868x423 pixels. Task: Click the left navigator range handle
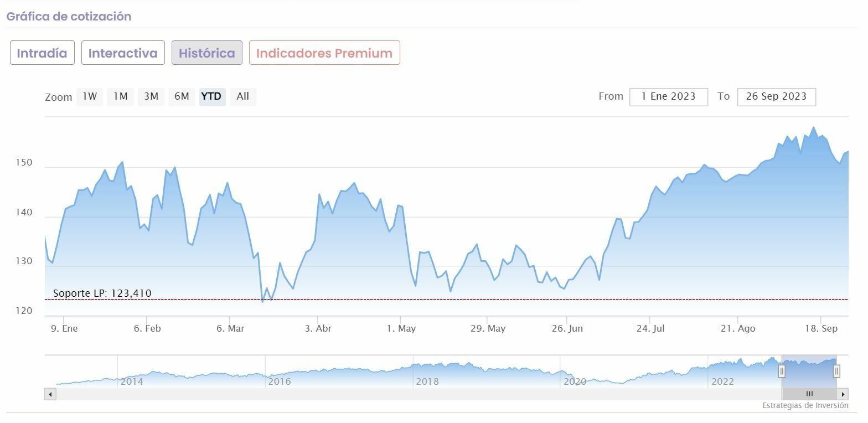coord(782,371)
